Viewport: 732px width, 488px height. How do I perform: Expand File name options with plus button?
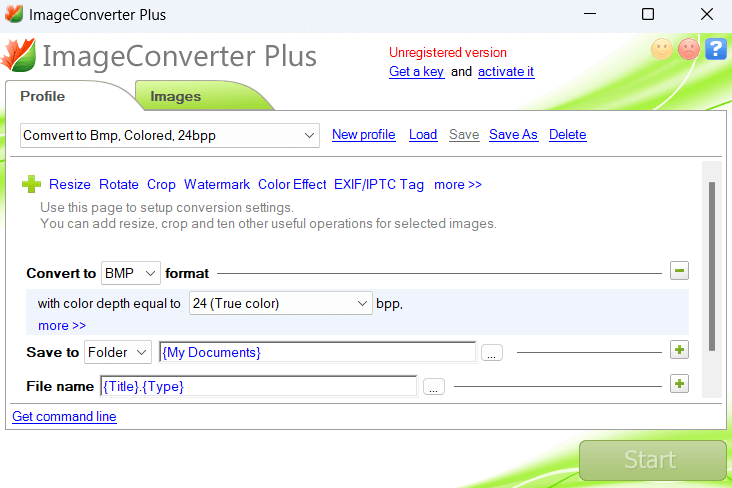[x=679, y=384]
